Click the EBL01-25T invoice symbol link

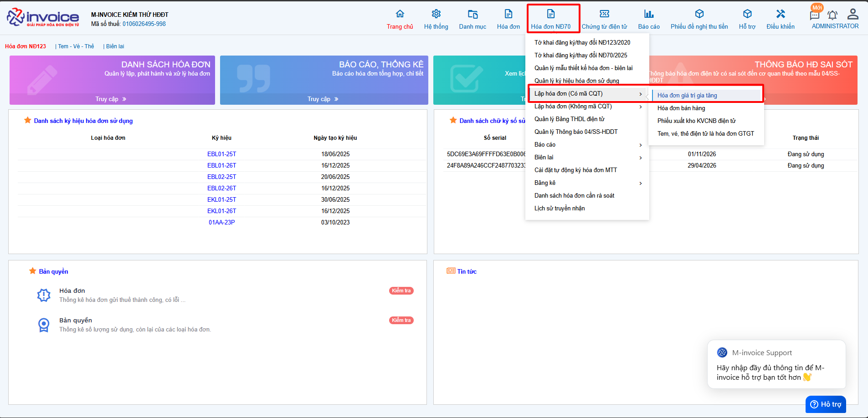[x=221, y=154]
